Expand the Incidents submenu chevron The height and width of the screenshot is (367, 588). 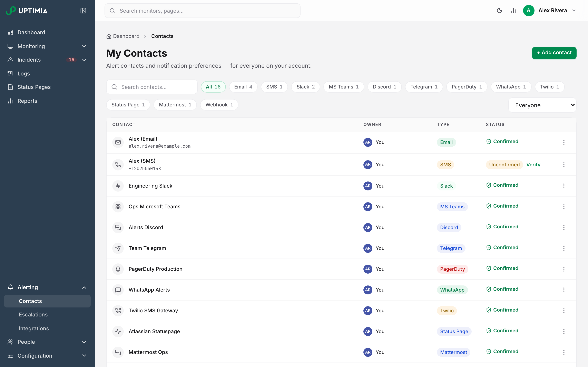pos(84,60)
